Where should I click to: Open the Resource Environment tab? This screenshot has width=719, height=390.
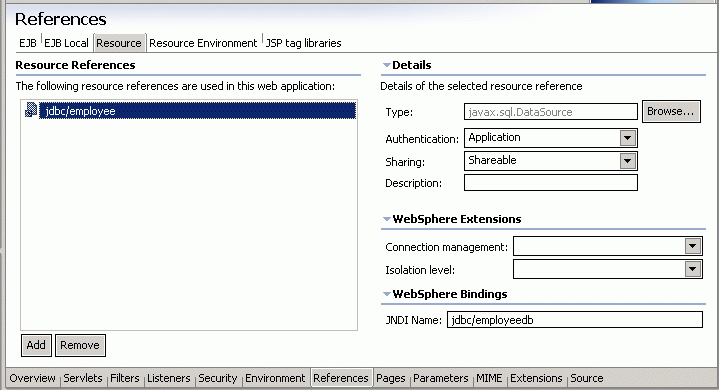point(203,43)
